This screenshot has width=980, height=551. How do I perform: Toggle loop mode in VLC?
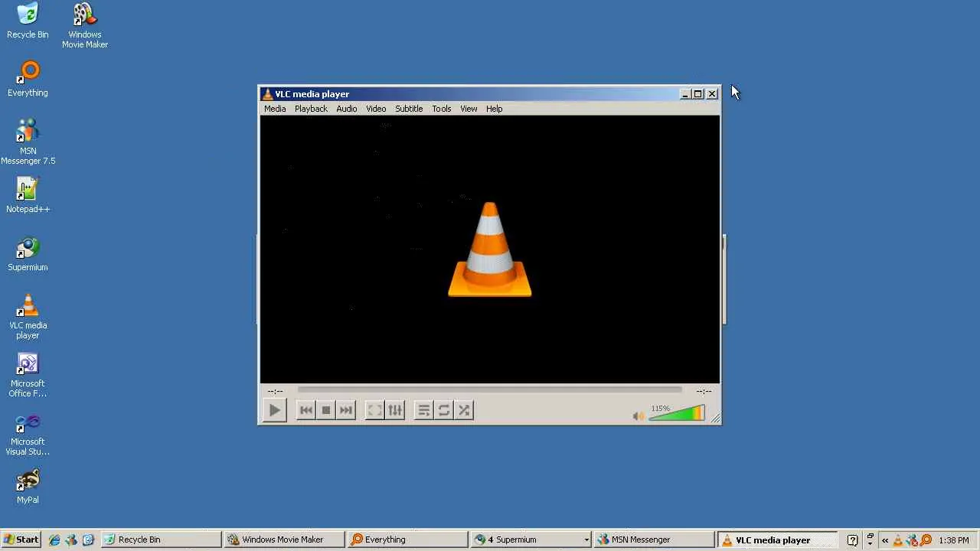(x=444, y=410)
